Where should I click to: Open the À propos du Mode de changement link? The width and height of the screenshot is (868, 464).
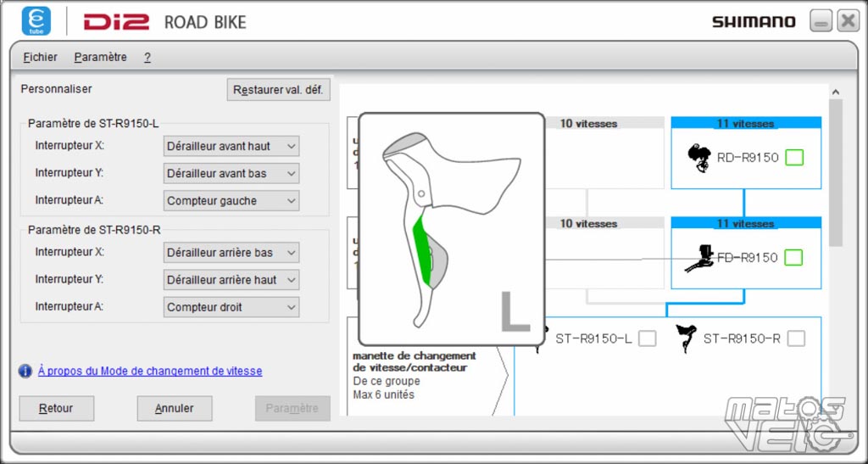point(150,371)
